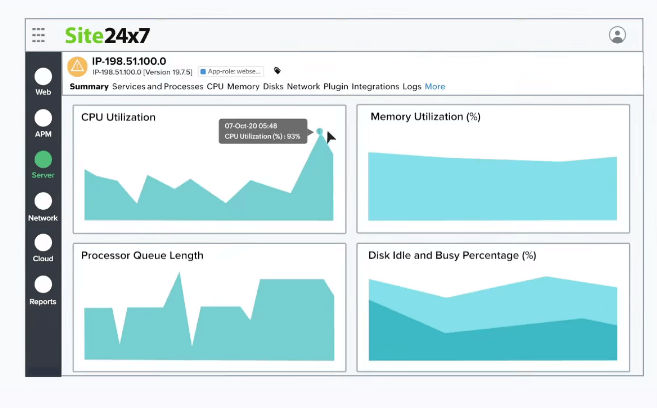This screenshot has height=408, width=657.
Task: Click the Processor Queue Length chart title
Action: (x=142, y=256)
